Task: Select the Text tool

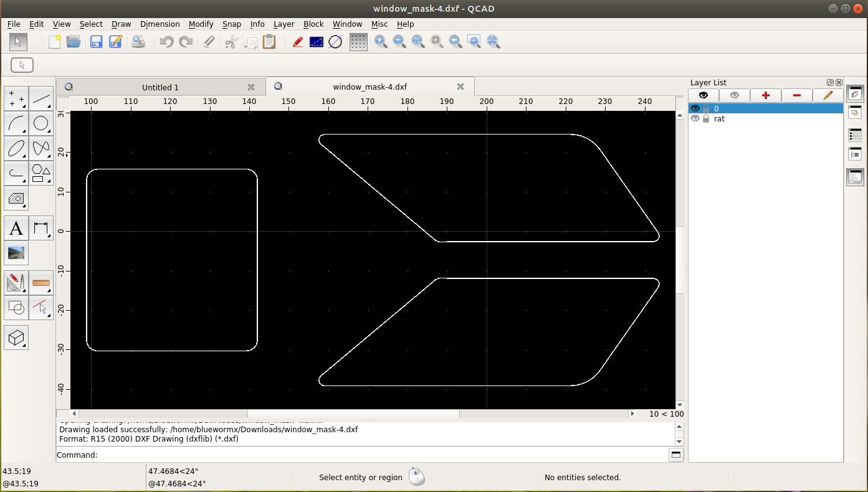Action: pos(16,228)
